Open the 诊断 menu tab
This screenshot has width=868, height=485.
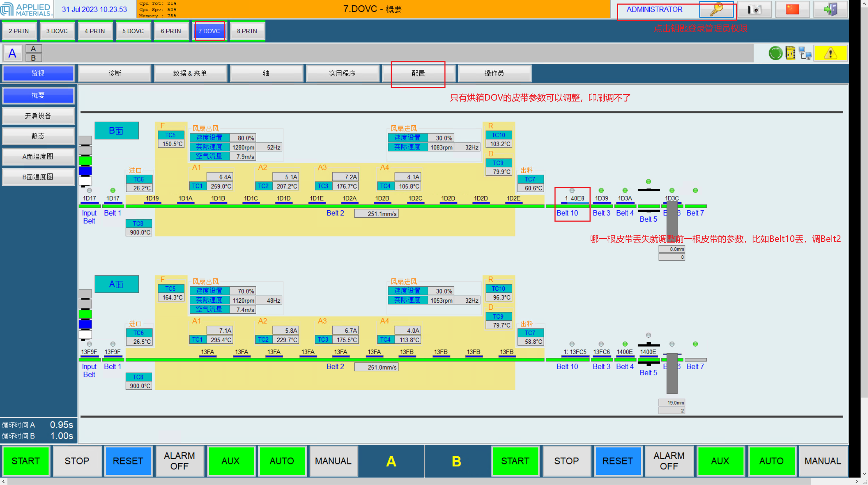click(x=115, y=73)
